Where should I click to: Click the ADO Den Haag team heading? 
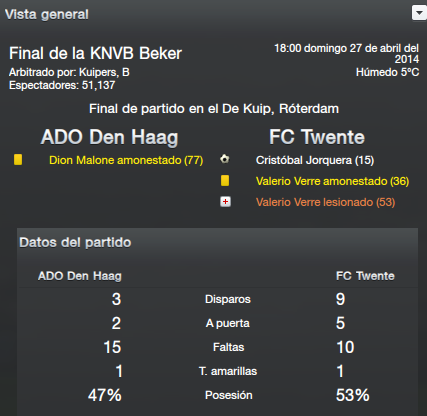[109, 138]
